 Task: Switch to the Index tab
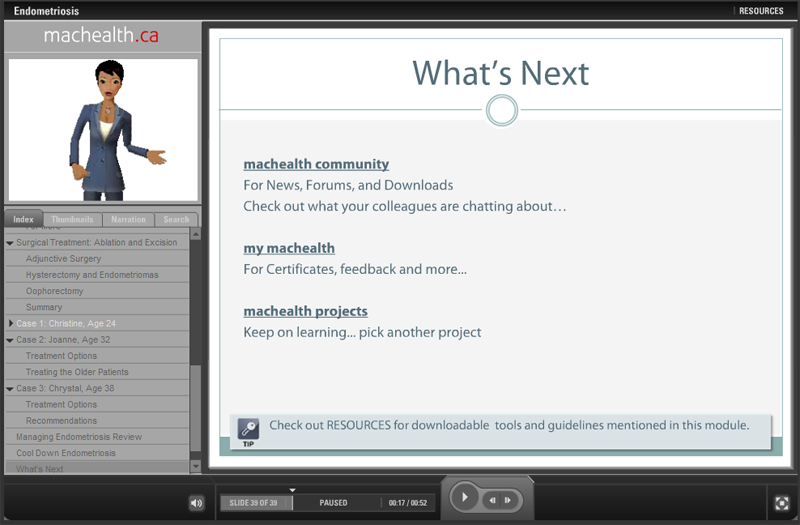(x=23, y=219)
